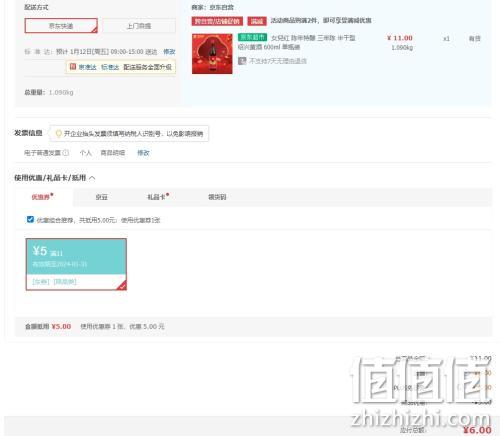Click the red checkmark corner on the coupon
Image resolution: width=500 pixels, height=436 pixels.
[122, 286]
